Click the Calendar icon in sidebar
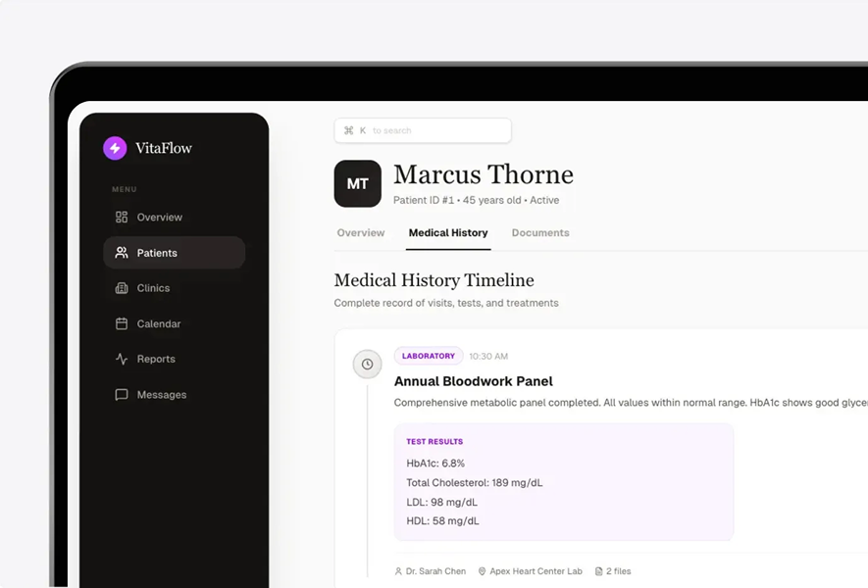Image resolution: width=868 pixels, height=588 pixels. (122, 323)
